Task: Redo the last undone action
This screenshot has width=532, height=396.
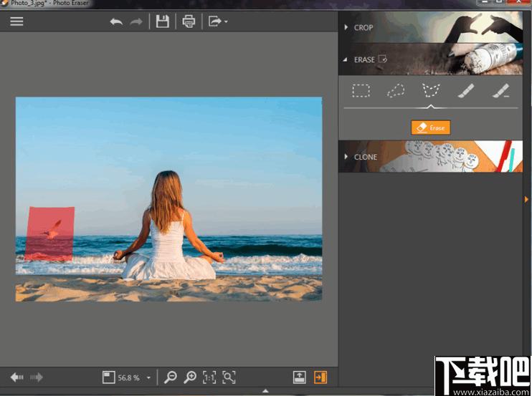Action: click(136, 22)
